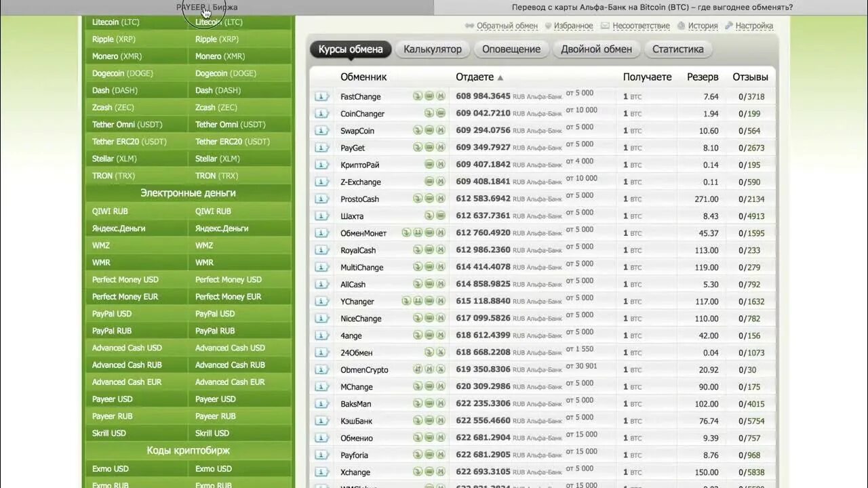The height and width of the screenshot is (488, 868).
Task: Open the info icon for КэшБанк
Action: 321,421
